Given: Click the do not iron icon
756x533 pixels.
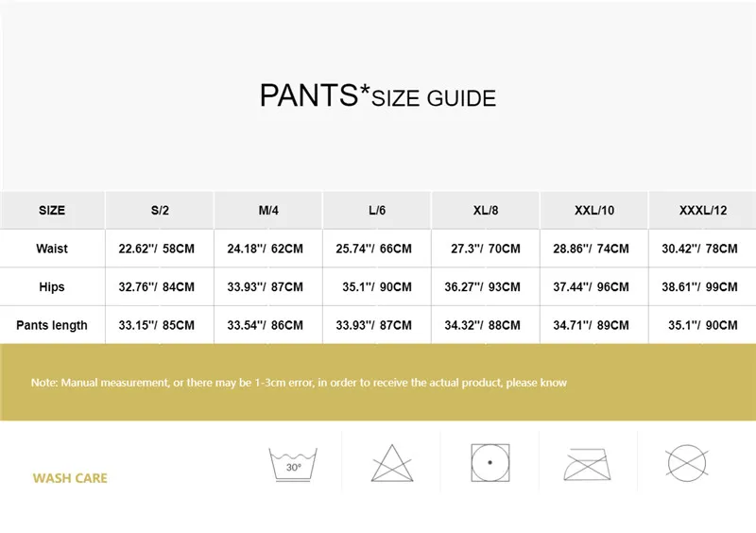Looking at the screenshot, I should point(587,464).
